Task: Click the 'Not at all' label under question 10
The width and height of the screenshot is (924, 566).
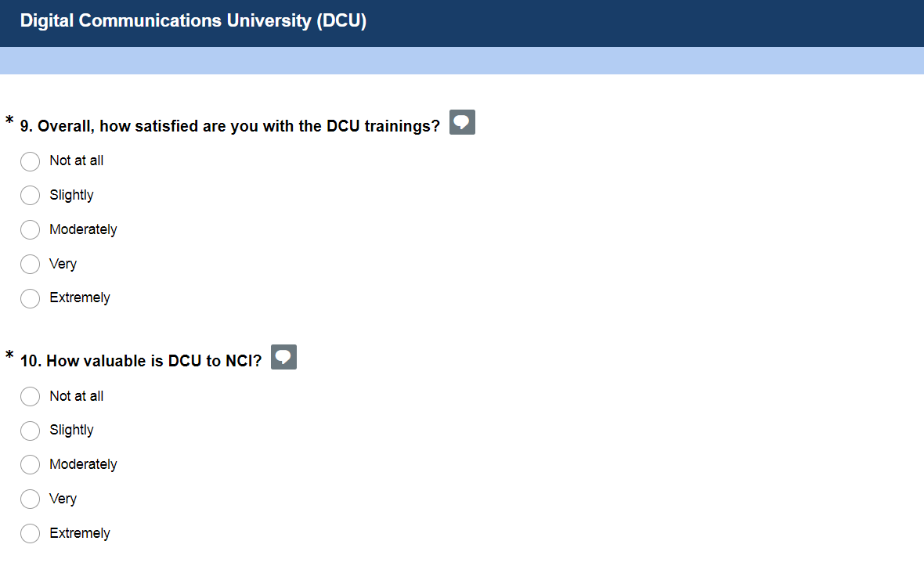Action: (76, 396)
